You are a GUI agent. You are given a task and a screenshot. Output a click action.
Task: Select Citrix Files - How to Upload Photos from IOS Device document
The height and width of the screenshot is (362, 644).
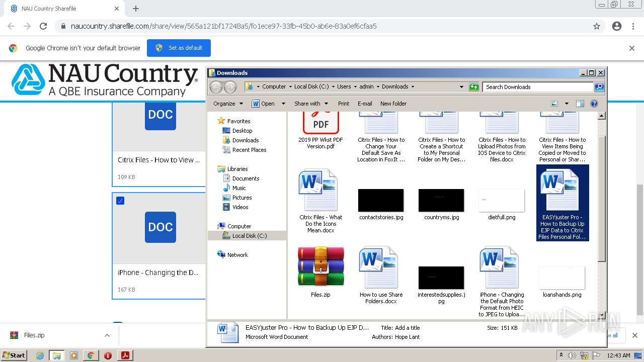(502, 137)
